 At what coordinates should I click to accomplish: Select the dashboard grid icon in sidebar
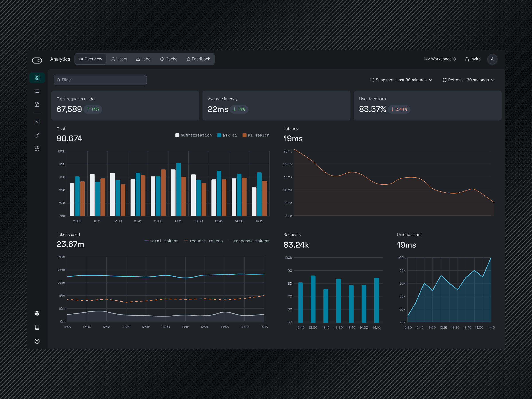[x=37, y=78]
